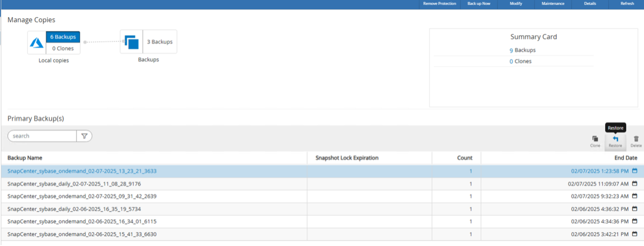Open the filter icon beside search
Image resolution: width=644 pixels, height=246 pixels.
point(84,136)
